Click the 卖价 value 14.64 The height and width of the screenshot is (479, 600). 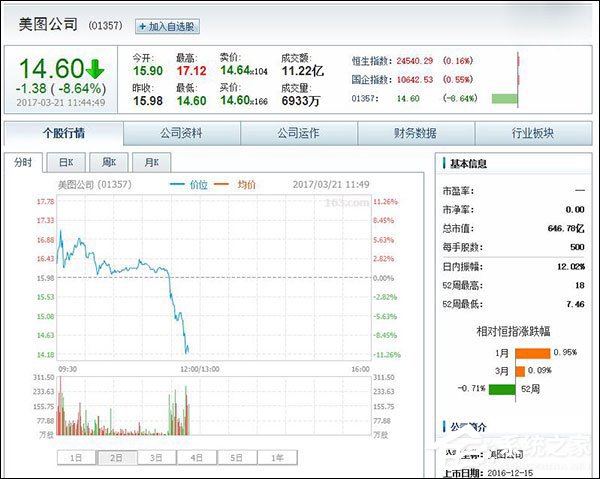pos(235,70)
